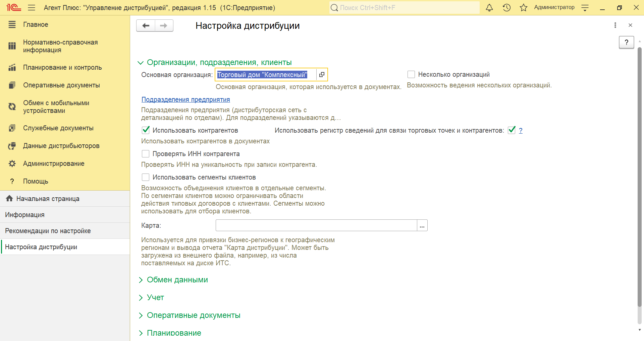Click the 1C logo icon
This screenshot has width=644, height=341.
(14, 7)
